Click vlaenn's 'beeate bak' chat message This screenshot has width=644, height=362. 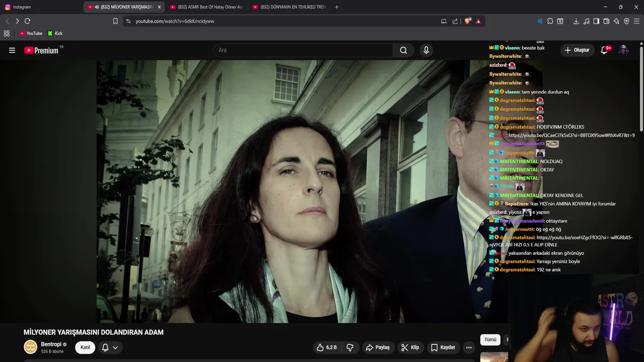click(517, 48)
